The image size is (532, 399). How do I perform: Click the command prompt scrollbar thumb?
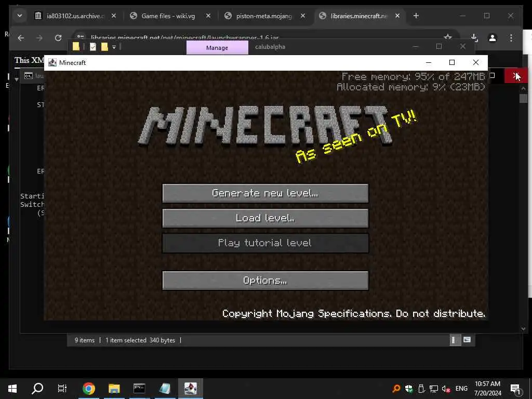(523, 98)
